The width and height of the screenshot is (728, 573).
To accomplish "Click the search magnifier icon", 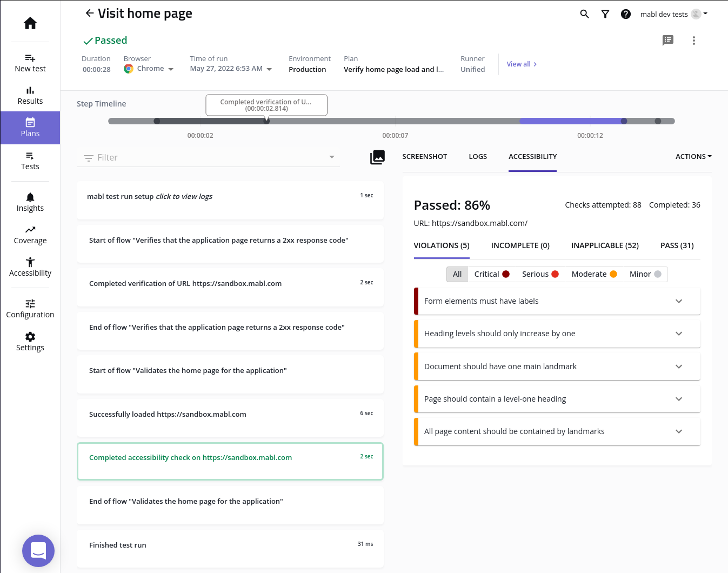I will tap(584, 14).
